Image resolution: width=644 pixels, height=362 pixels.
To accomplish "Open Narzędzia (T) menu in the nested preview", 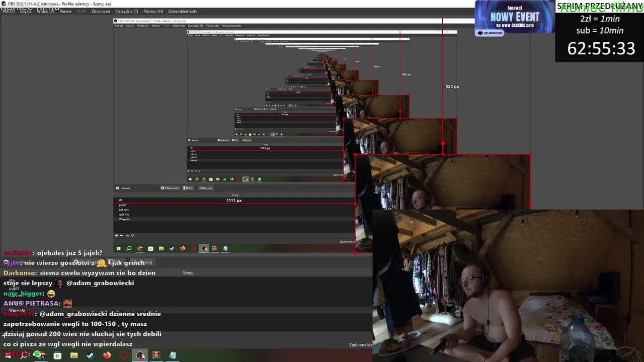I will (x=195, y=26).
